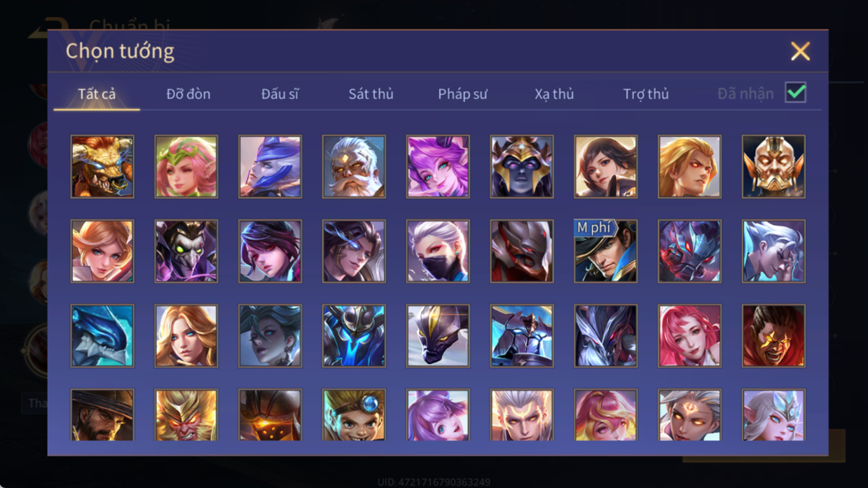Choose the purple-skinned hero with golden helmet
Viewport: 868px width, 488px height.
[522, 167]
